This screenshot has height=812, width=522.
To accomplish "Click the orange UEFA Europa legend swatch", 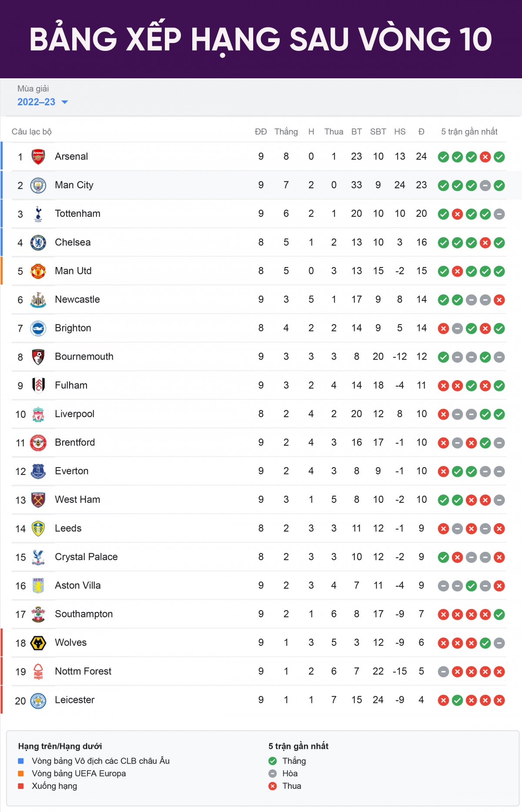I will [x=21, y=773].
